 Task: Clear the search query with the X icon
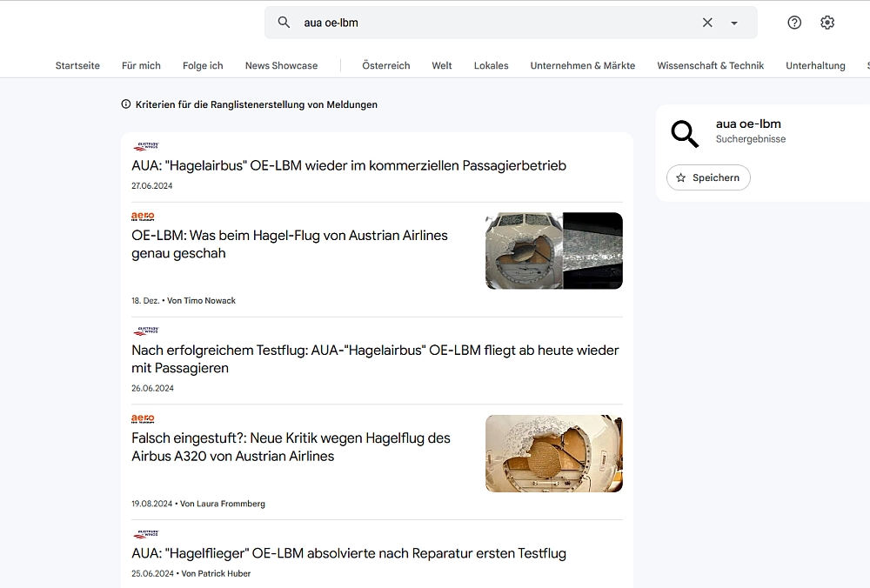pos(707,23)
